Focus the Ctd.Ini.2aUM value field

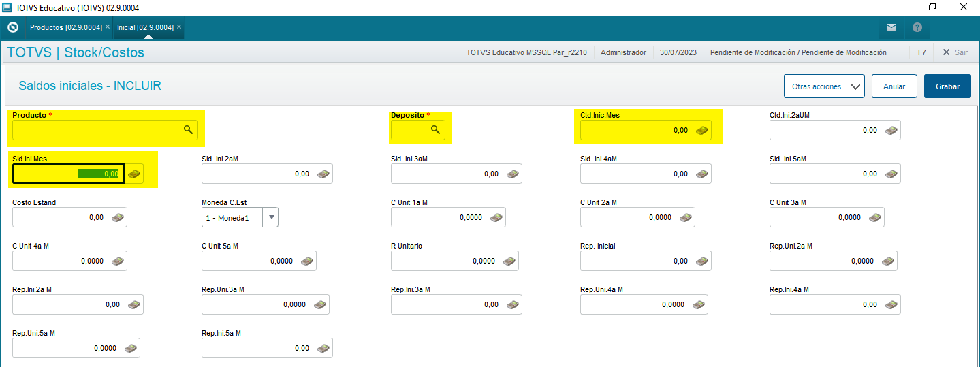[x=835, y=130]
